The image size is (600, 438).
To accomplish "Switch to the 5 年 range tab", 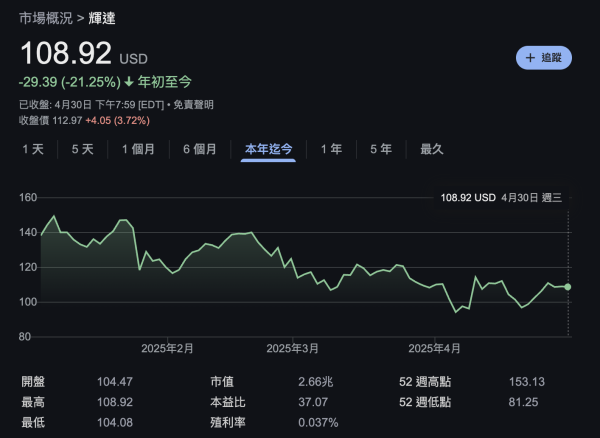I will pos(381,149).
